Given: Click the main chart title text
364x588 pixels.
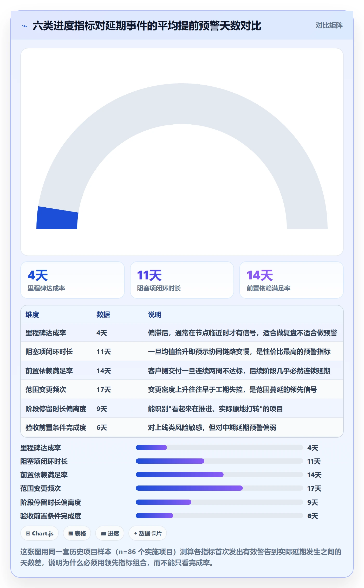Looking at the screenshot, I should click(147, 26).
